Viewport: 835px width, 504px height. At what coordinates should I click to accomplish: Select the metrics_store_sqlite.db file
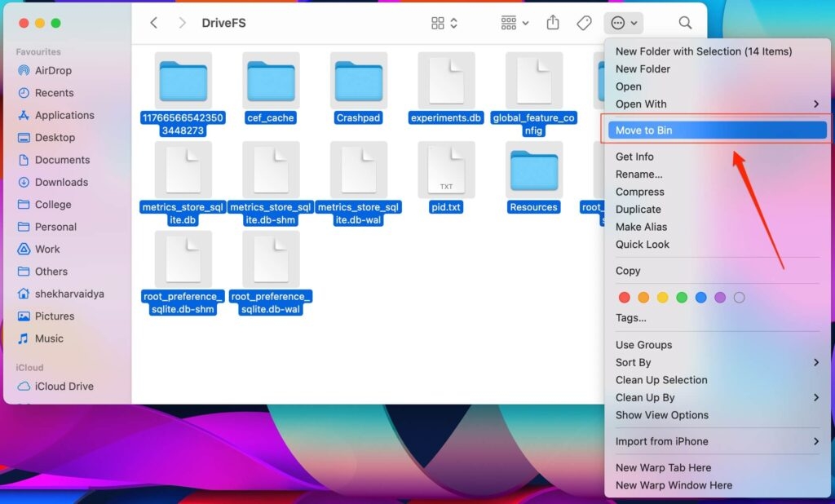(x=183, y=183)
